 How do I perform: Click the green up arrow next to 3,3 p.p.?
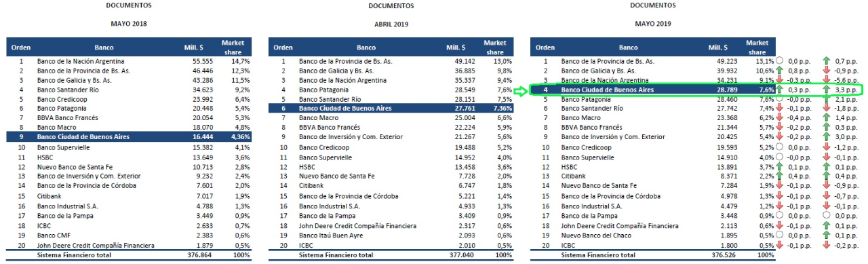click(827, 90)
